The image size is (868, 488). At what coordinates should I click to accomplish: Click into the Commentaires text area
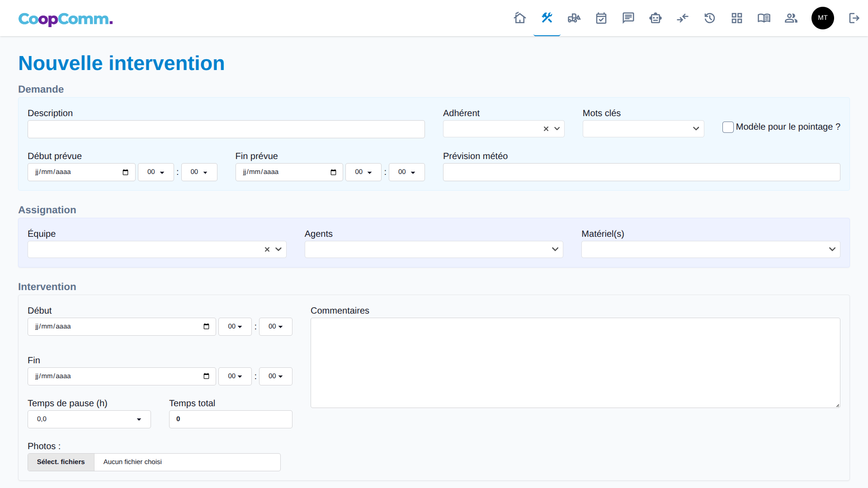click(x=575, y=362)
